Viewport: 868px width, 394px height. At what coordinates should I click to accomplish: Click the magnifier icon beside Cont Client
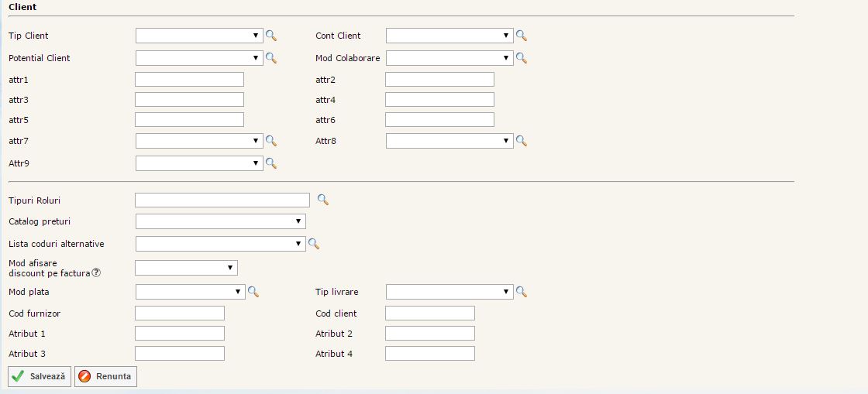click(522, 36)
